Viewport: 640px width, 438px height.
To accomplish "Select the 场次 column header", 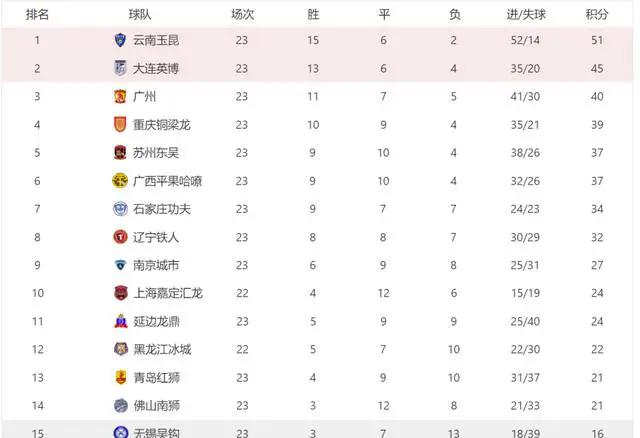I will (x=242, y=15).
